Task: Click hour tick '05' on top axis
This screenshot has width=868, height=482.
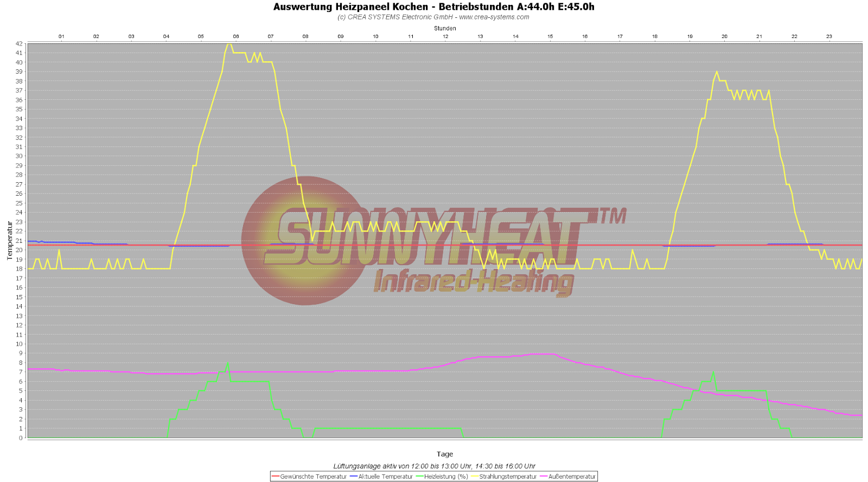Action: pyautogui.click(x=201, y=36)
